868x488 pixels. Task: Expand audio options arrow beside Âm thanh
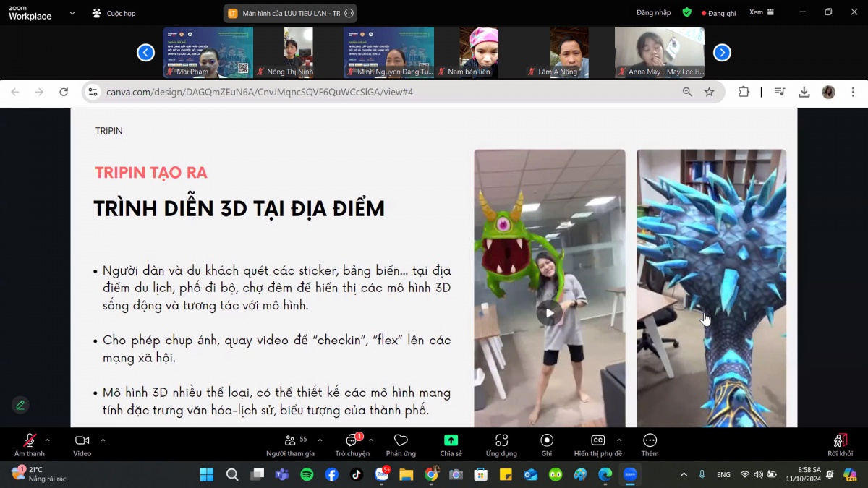click(x=48, y=440)
